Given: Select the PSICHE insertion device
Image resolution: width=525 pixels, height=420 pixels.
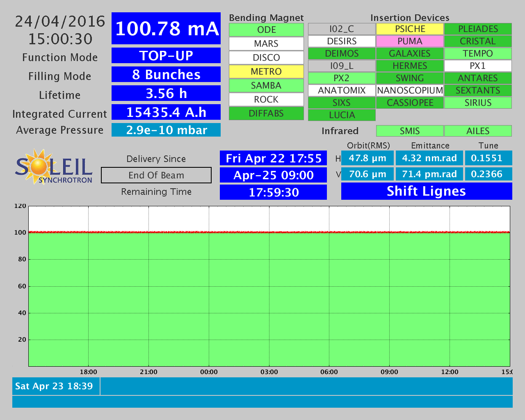Looking at the screenshot, I should [410, 29].
